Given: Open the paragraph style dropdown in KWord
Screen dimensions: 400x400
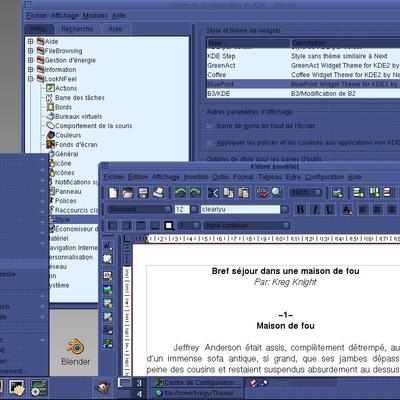Looking at the screenshot, I should (140, 209).
